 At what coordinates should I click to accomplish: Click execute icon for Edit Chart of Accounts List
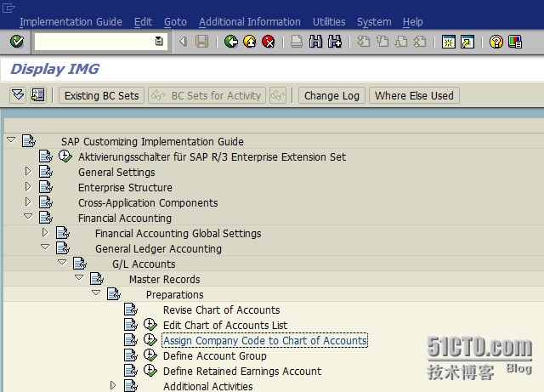point(150,325)
